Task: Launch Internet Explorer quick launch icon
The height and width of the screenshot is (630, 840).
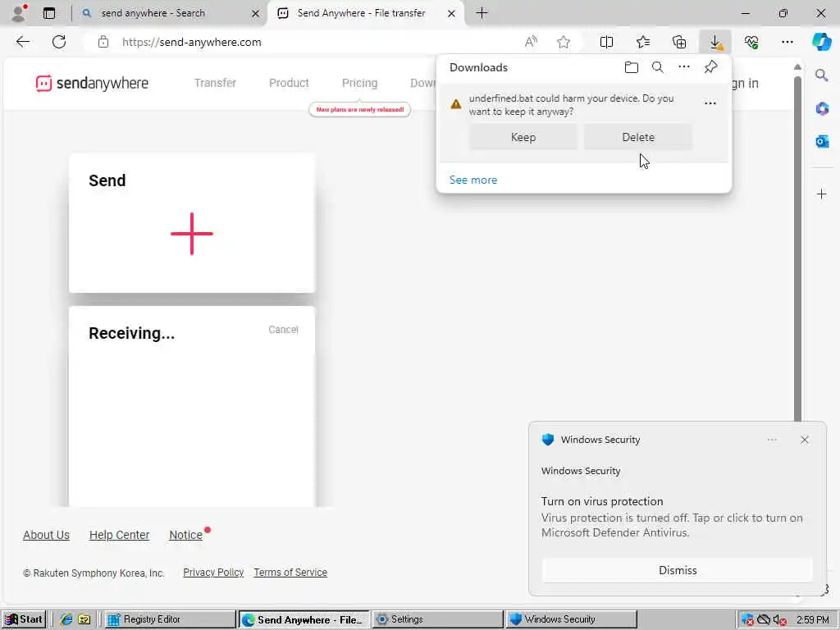Action: [x=66, y=619]
